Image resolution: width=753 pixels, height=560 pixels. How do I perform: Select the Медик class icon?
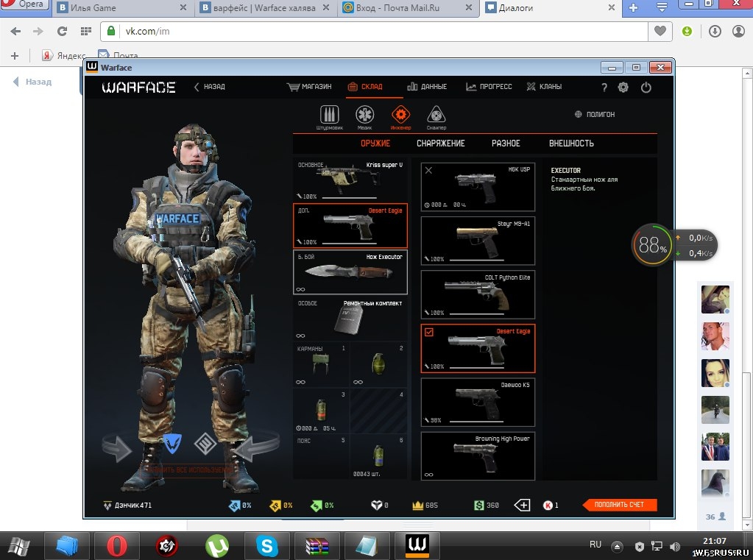(x=364, y=115)
